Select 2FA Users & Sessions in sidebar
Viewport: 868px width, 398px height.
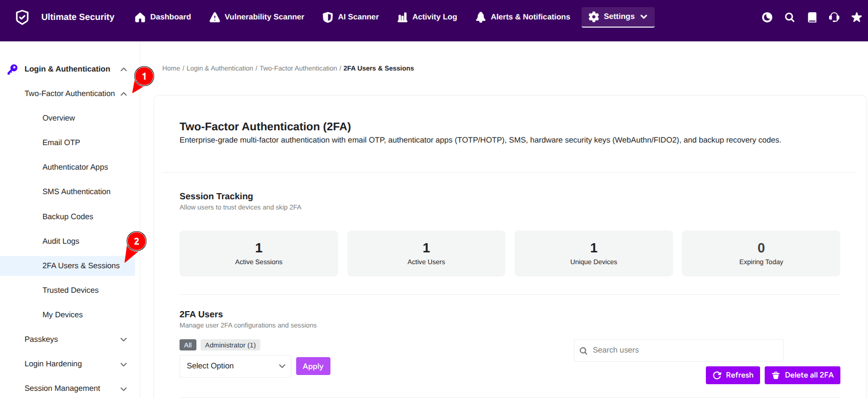[x=68, y=266]
